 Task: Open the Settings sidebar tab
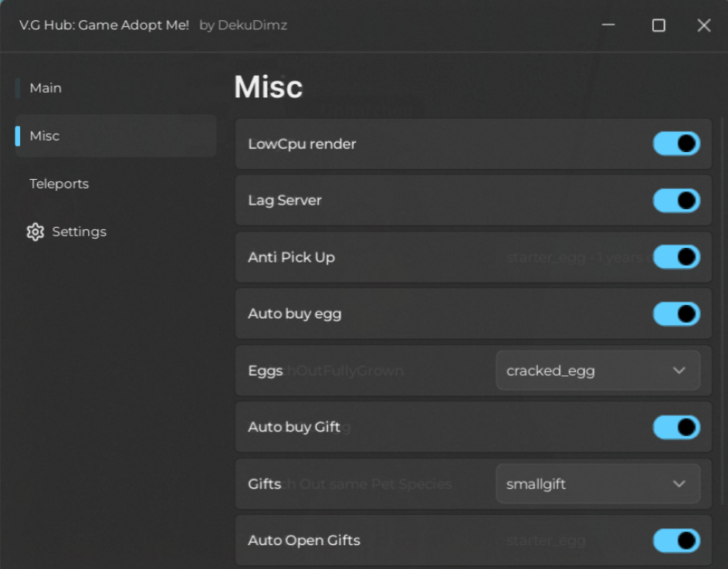pyautogui.click(x=116, y=232)
